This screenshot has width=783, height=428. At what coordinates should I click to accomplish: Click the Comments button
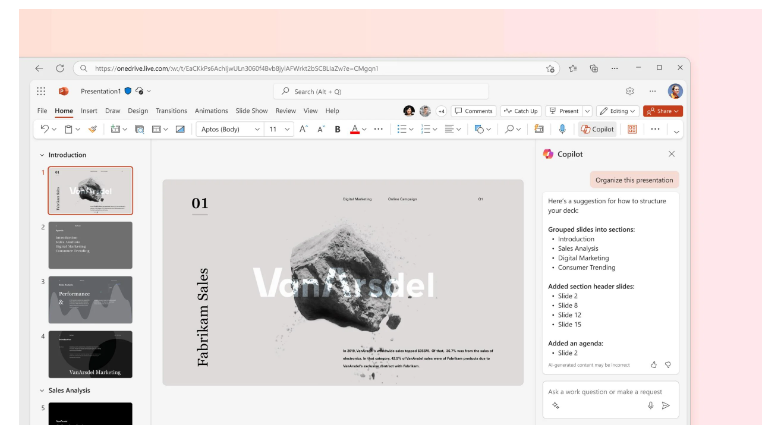pyautogui.click(x=473, y=111)
